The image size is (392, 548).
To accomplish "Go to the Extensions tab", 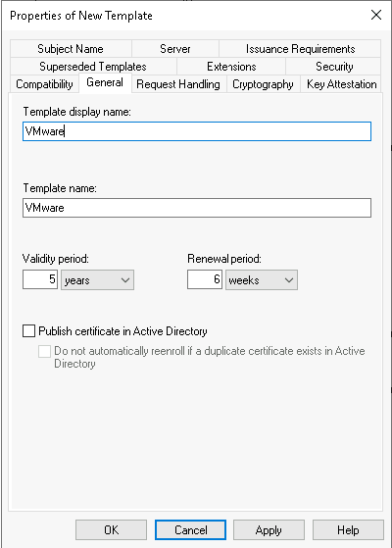I will (x=231, y=66).
